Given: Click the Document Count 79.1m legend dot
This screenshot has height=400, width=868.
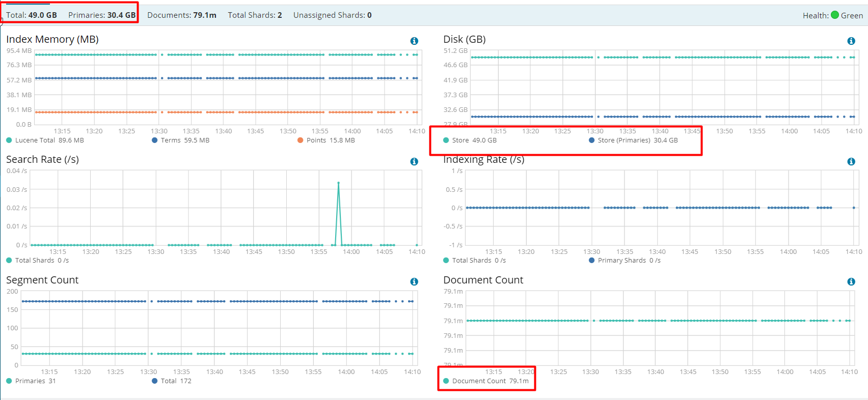Looking at the screenshot, I should [446, 381].
